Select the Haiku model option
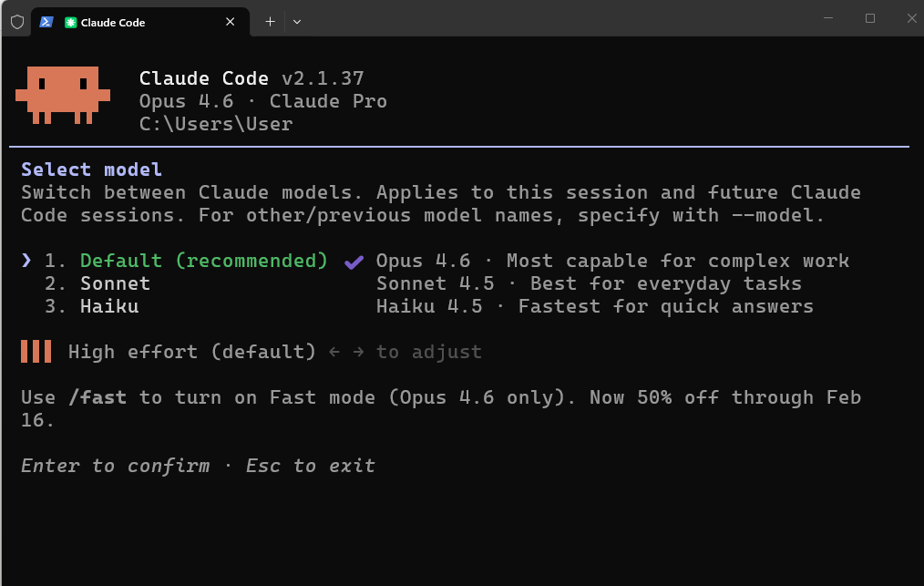Viewport: 924px width, 586px height. 109,306
